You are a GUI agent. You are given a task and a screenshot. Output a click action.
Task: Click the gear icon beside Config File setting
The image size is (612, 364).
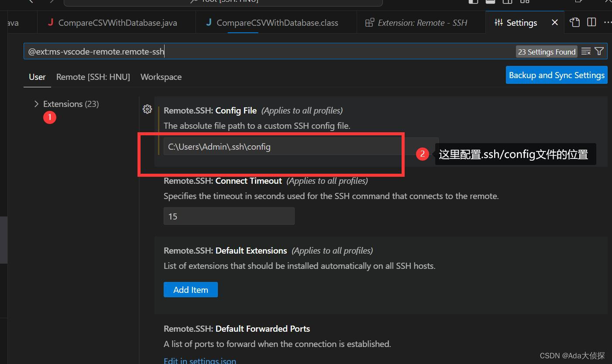147,109
